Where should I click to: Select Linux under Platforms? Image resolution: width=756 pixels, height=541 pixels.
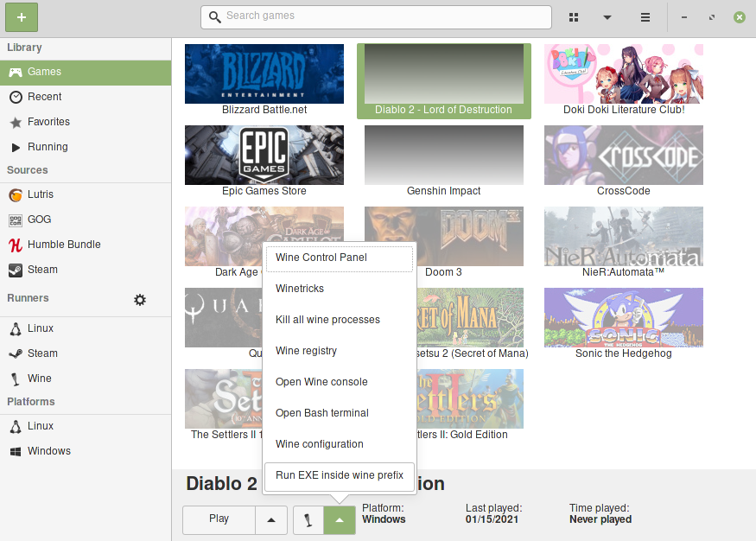coord(86,427)
